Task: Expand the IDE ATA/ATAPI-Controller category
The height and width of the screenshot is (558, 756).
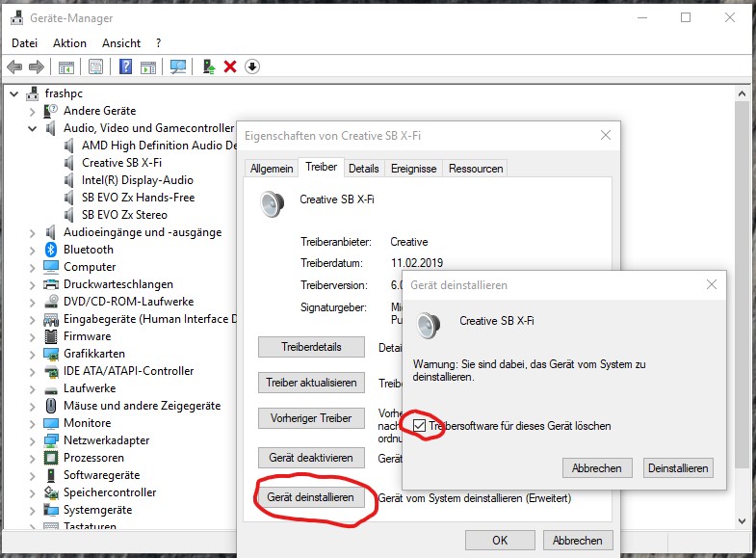Action: point(33,372)
